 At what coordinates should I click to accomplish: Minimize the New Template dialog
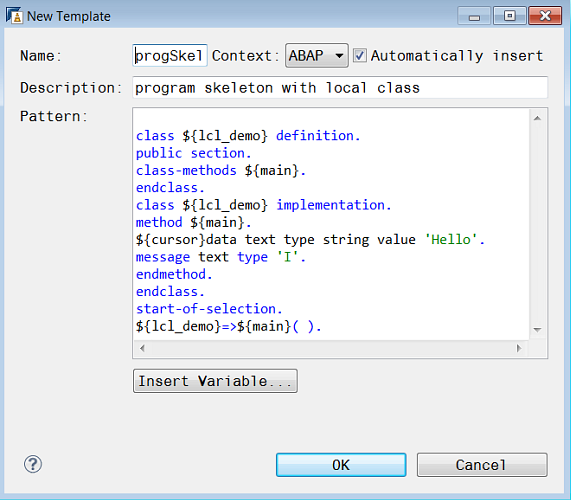(x=474, y=16)
